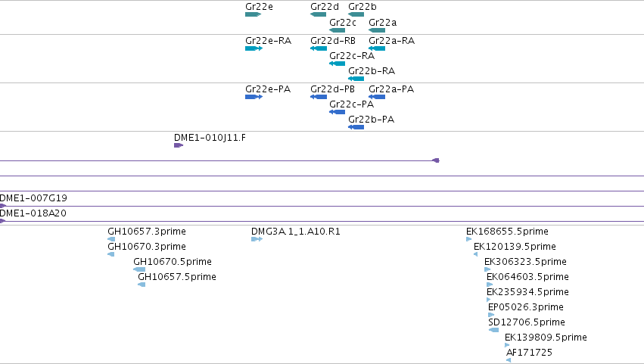Screen dimensions: 644x364
Task: Click the Gr22c-PA protein label
Action: pos(352,104)
